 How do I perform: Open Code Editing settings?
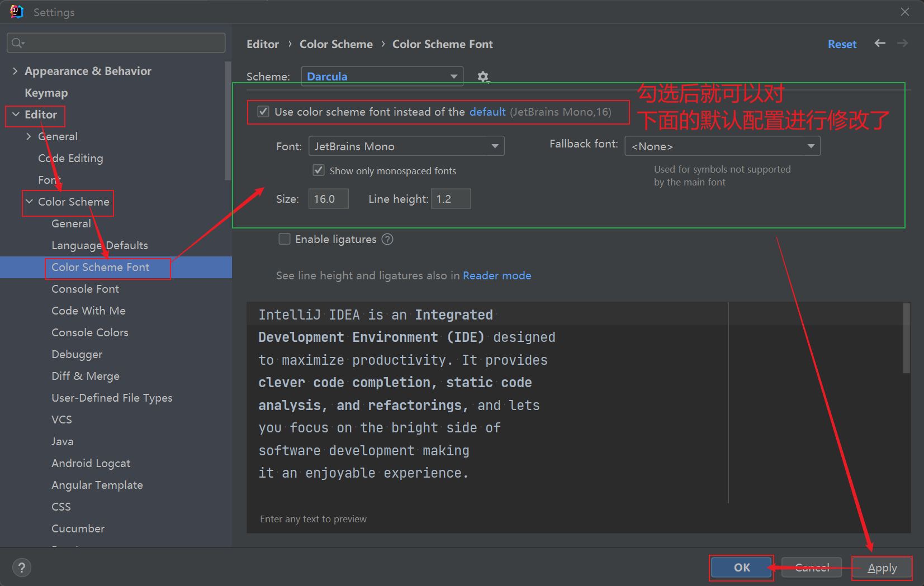click(x=70, y=158)
